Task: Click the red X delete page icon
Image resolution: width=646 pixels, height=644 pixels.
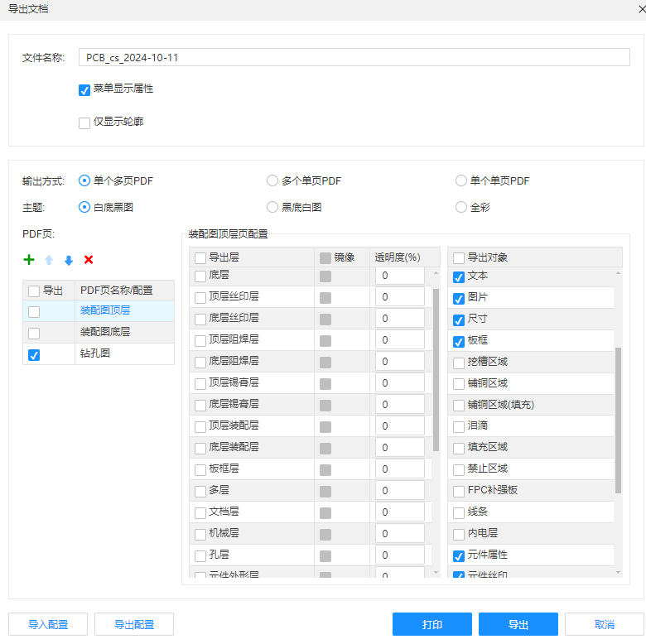Action: (89, 260)
